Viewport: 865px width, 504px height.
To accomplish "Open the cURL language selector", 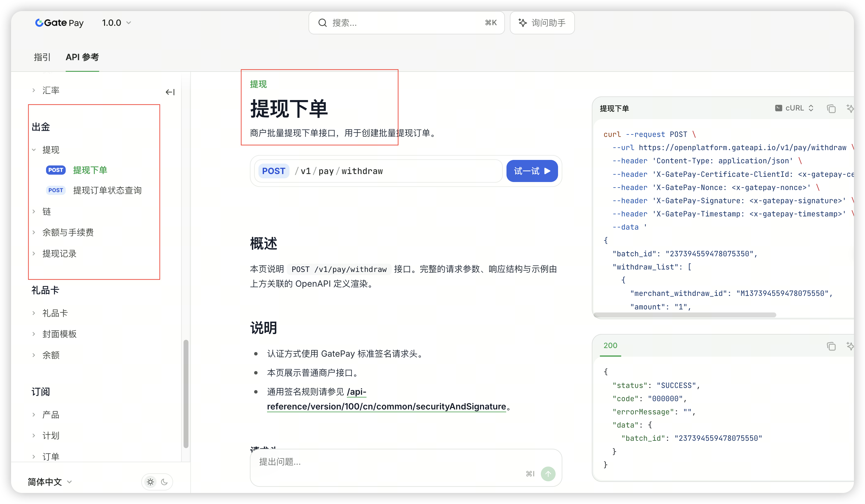I will point(794,108).
